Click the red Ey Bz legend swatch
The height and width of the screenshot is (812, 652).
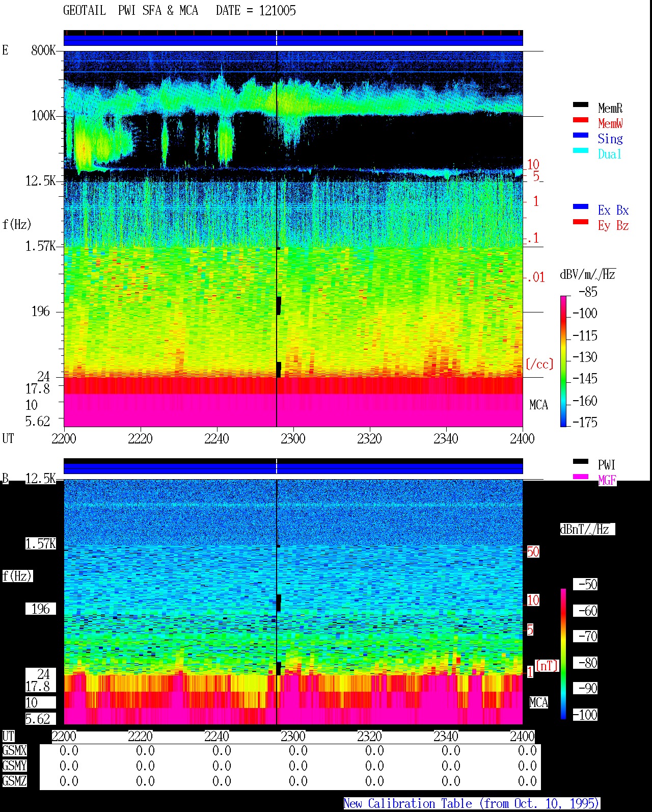tap(581, 222)
